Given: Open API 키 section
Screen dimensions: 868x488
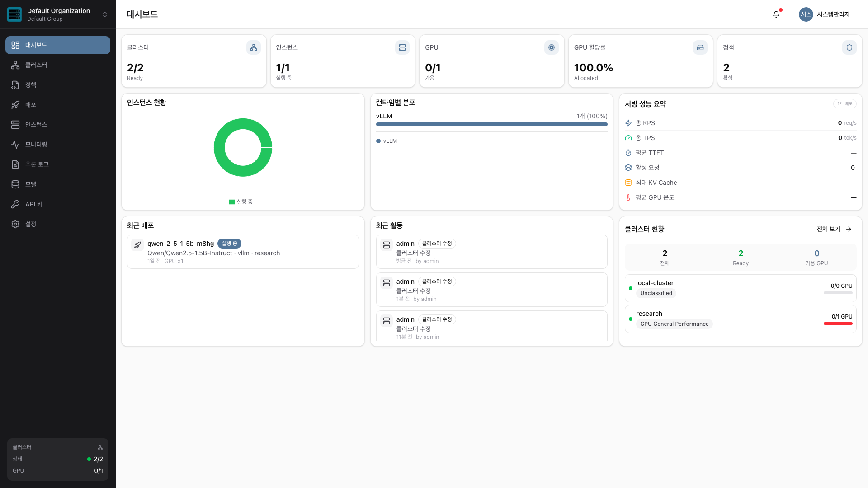Looking at the screenshot, I should pos(58,204).
